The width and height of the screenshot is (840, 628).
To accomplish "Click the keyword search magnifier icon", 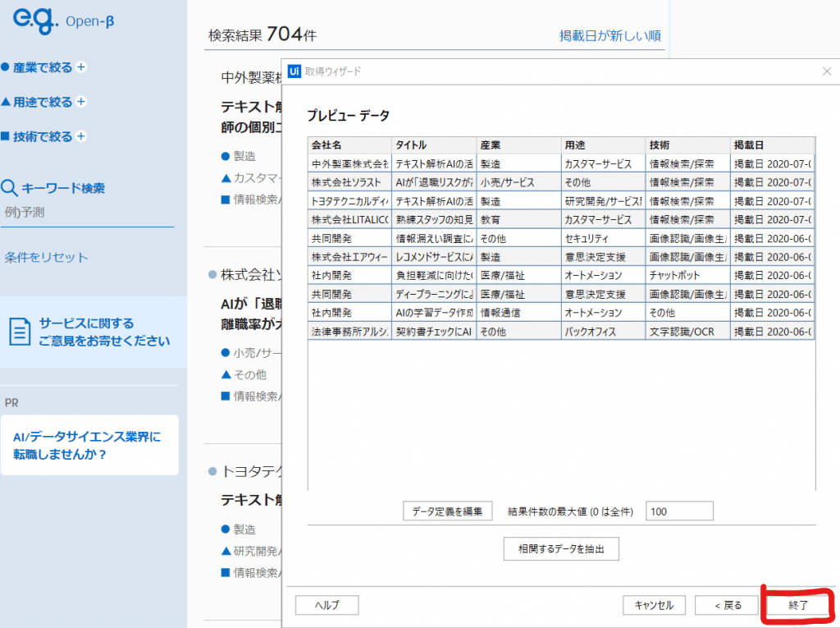I will [9, 188].
